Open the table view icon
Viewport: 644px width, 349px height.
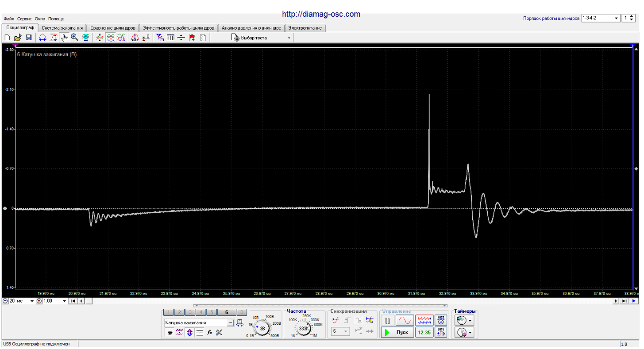pos(170,38)
